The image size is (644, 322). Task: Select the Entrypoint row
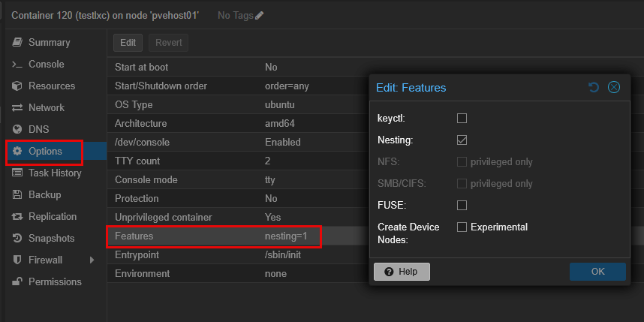click(x=238, y=254)
